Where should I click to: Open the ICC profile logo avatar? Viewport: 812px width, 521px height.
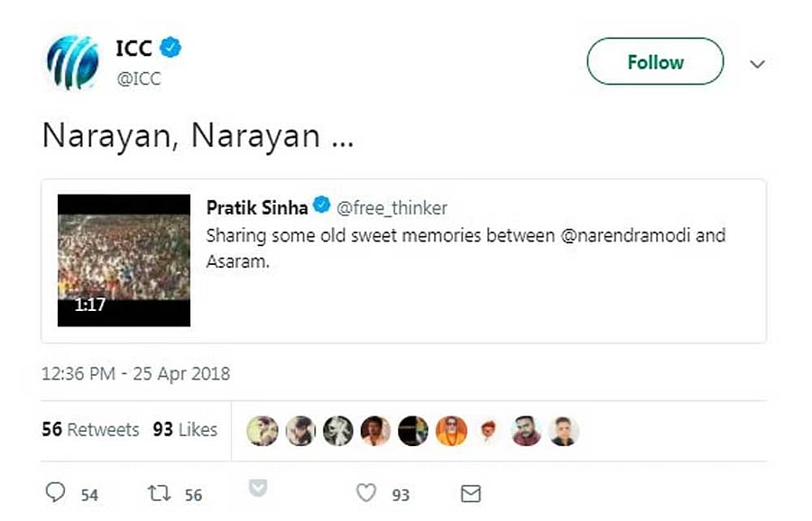72,62
